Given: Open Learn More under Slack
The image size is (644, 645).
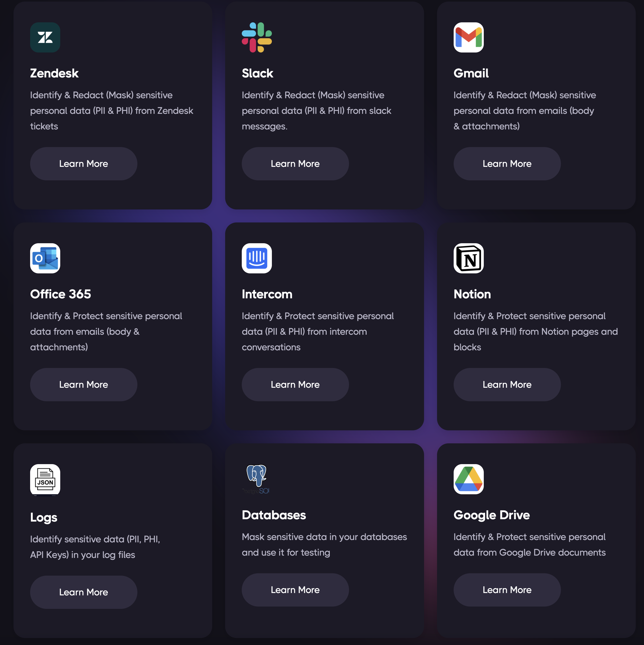Looking at the screenshot, I should (295, 163).
